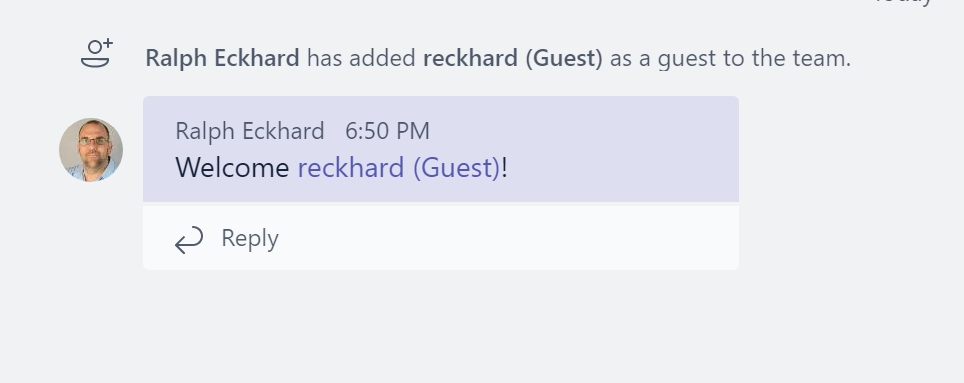Click the guest-added person icon

(x=97, y=53)
